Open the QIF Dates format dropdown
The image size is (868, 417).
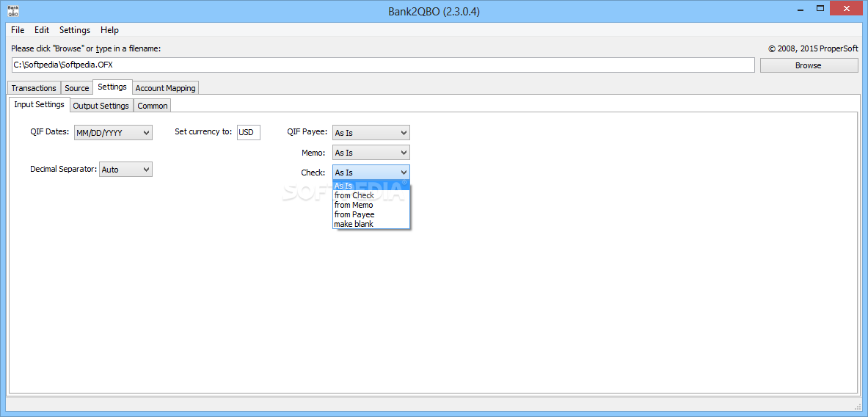[x=113, y=132]
